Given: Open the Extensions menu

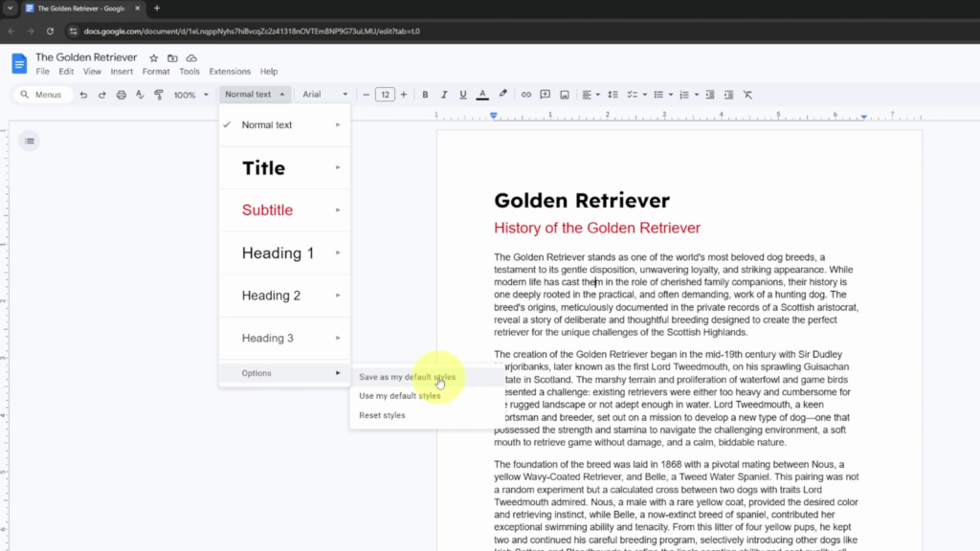Looking at the screenshot, I should [x=230, y=71].
